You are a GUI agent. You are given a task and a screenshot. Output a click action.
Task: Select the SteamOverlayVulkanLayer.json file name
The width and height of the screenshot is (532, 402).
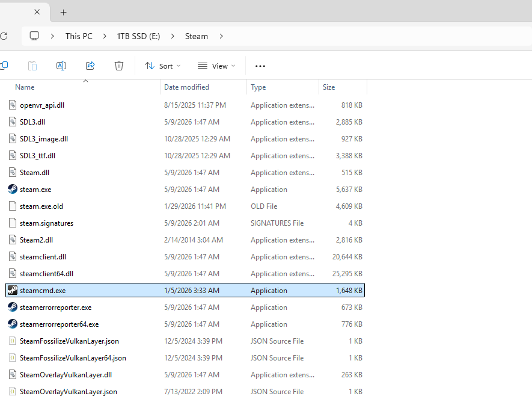coord(68,392)
